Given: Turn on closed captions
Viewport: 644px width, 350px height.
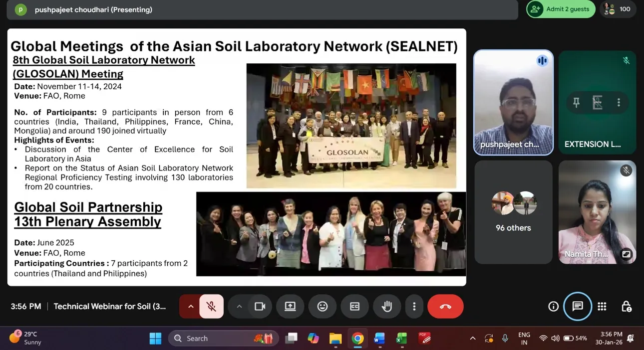Looking at the screenshot, I should pyautogui.click(x=354, y=307).
